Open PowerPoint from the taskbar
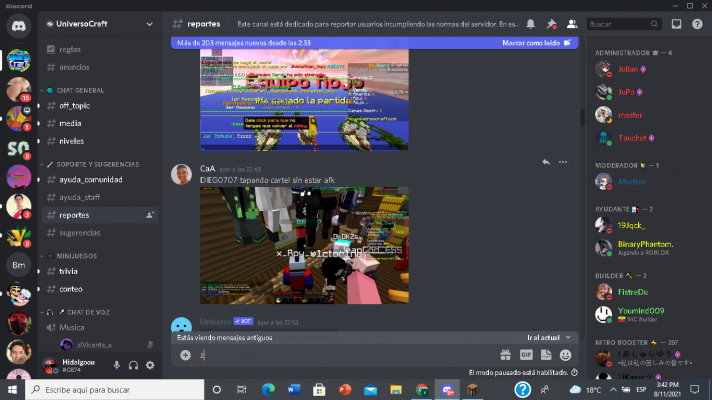712x400 pixels. [345, 390]
